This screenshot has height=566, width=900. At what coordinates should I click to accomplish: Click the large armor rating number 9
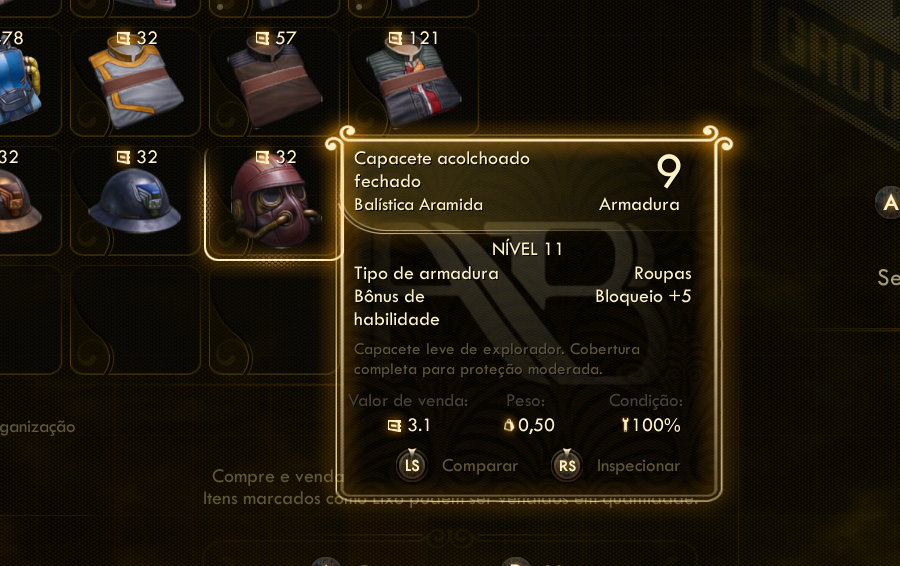pyautogui.click(x=669, y=171)
